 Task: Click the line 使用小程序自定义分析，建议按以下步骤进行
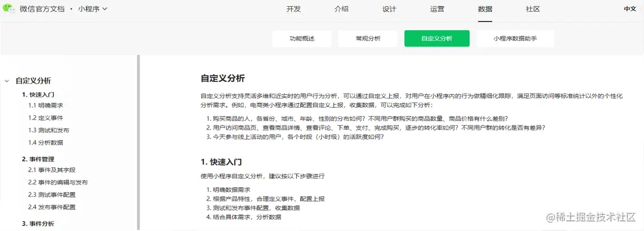click(263, 176)
